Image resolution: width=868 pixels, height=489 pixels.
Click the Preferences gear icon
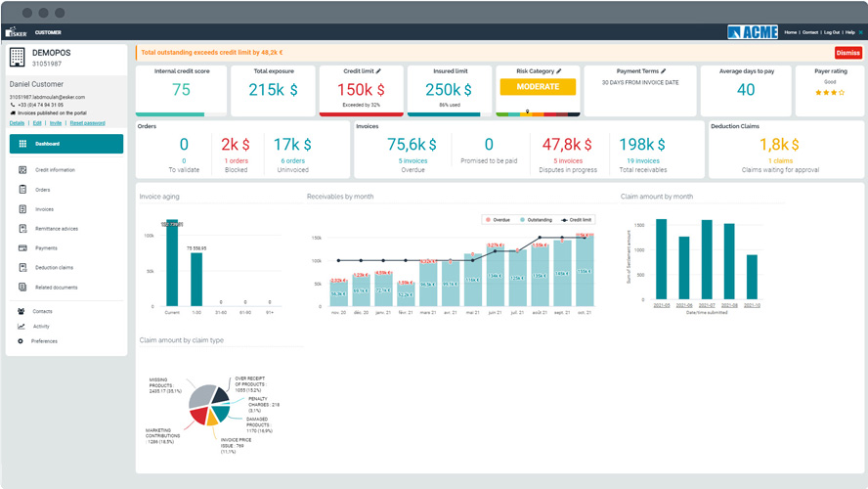21,341
